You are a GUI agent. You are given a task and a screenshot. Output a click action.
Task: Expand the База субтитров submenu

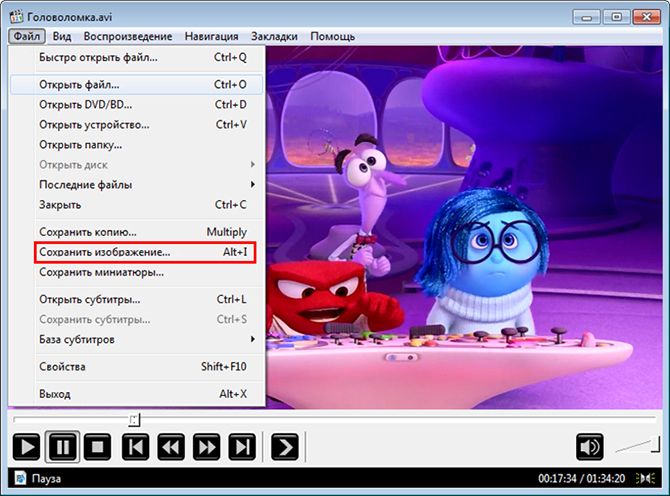point(137,340)
